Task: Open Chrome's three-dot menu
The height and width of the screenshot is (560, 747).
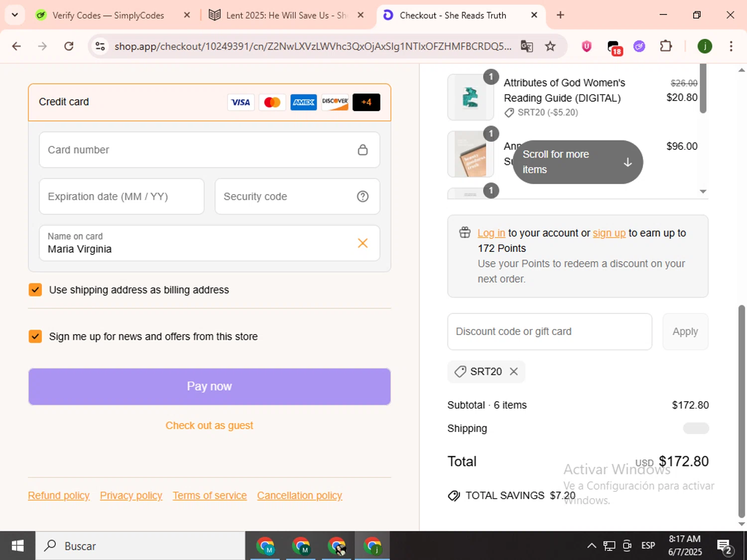Action: 731,46
